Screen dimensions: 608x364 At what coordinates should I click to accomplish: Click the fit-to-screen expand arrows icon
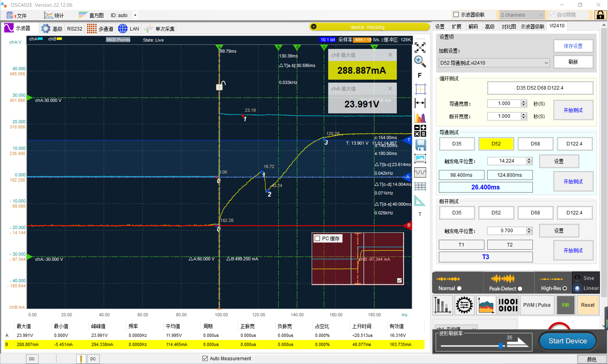(x=420, y=48)
